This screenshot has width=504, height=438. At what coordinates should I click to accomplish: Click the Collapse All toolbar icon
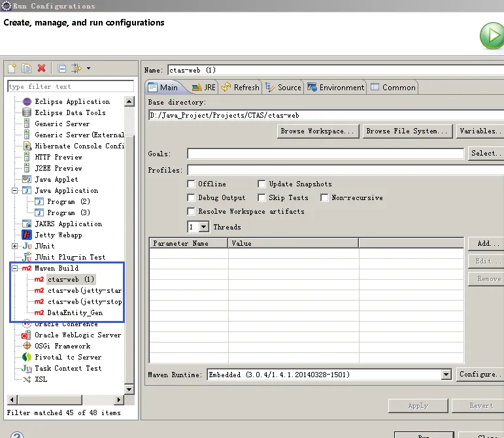coord(61,69)
